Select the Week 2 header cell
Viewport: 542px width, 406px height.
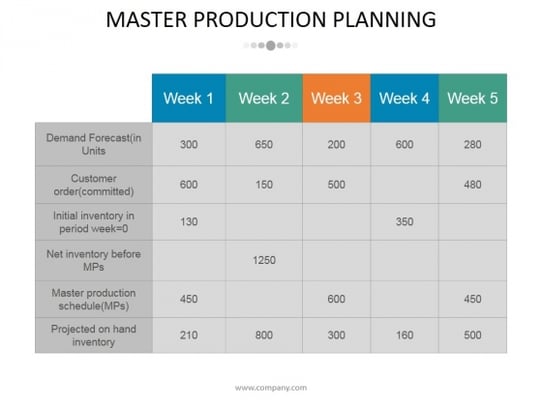point(264,98)
